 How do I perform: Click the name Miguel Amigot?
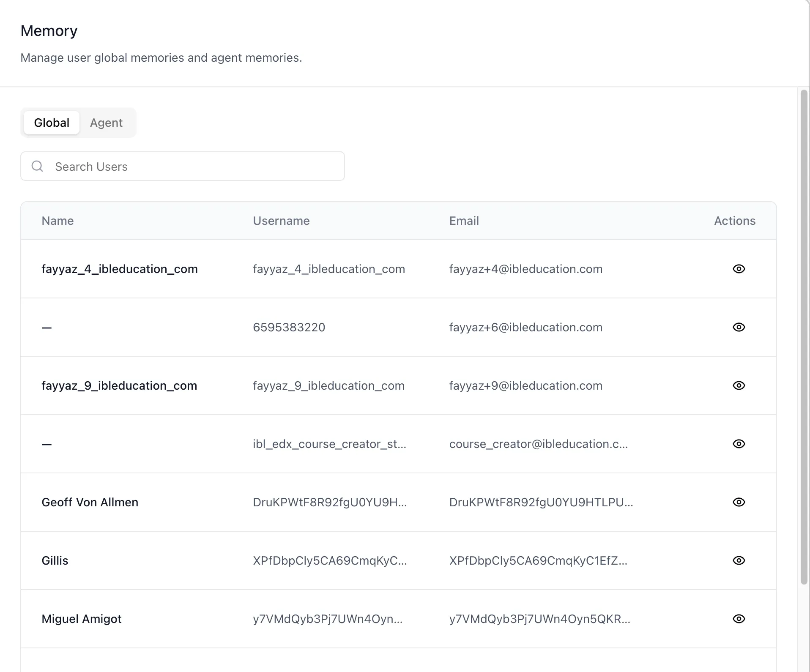(x=81, y=619)
